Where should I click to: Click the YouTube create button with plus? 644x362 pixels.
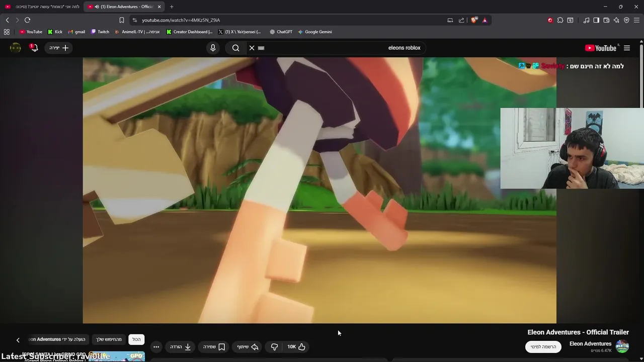click(x=59, y=48)
